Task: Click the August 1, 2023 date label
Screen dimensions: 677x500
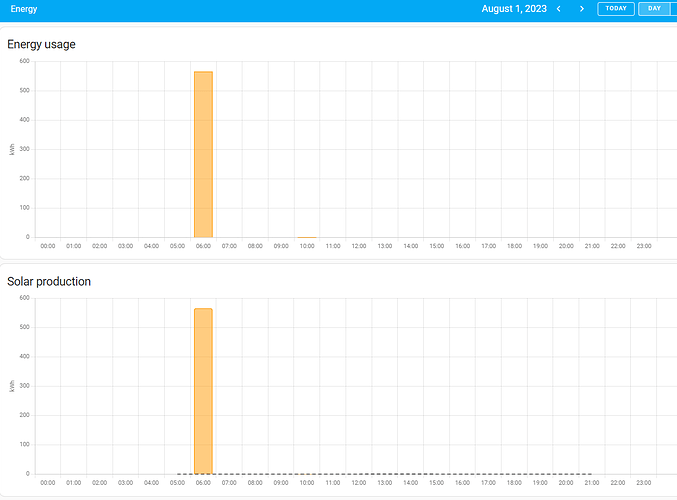Action: point(514,9)
